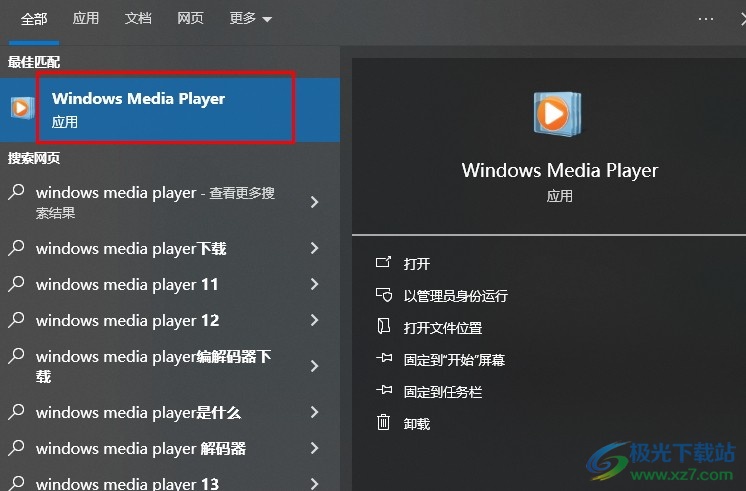Viewport: 746px width, 491px height.
Task: Expand arrow for windows media player 12
Action: [314, 320]
